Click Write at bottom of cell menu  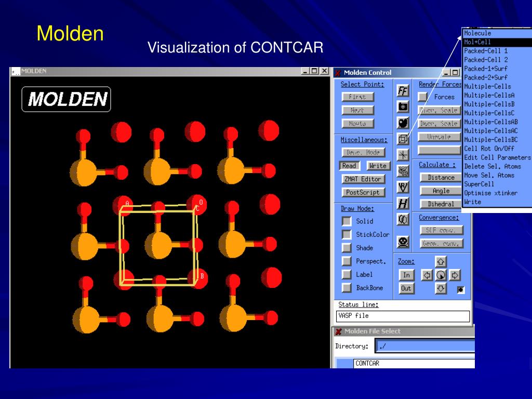(497, 202)
